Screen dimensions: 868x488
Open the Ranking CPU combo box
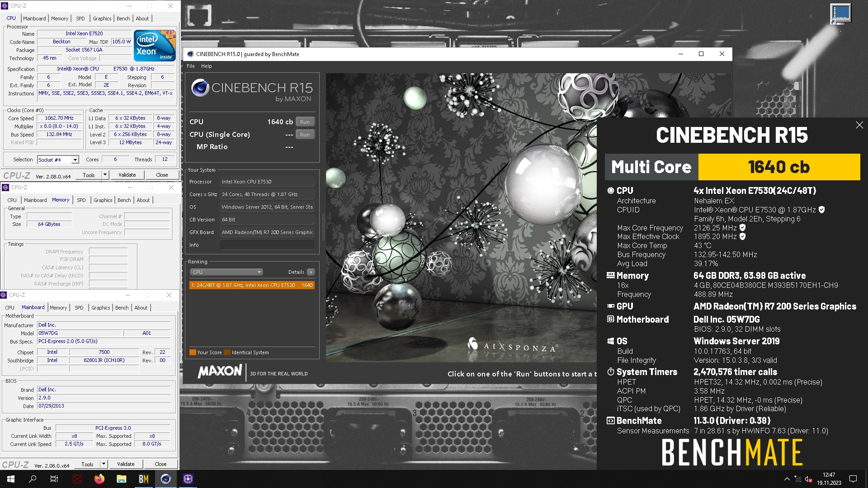[226, 272]
